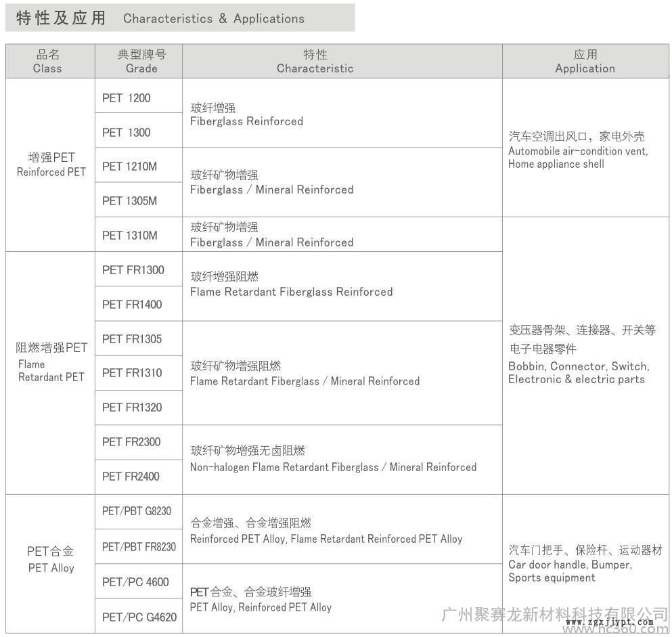Image resolution: width=672 pixels, height=637 pixels.
Task: Click the PET 1310M grade cell
Action: tap(129, 236)
